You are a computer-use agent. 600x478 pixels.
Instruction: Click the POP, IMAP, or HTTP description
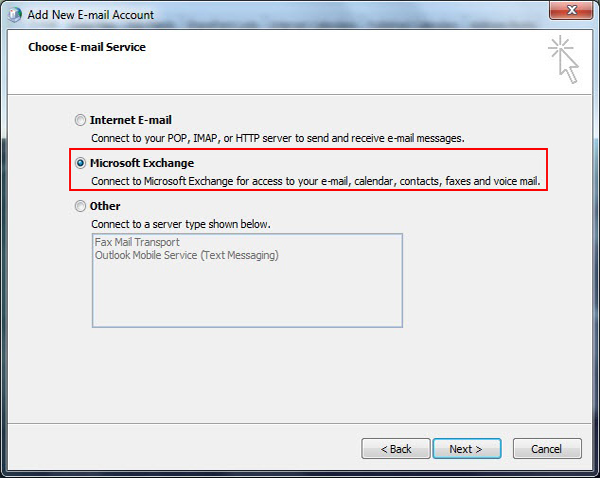click(277, 137)
